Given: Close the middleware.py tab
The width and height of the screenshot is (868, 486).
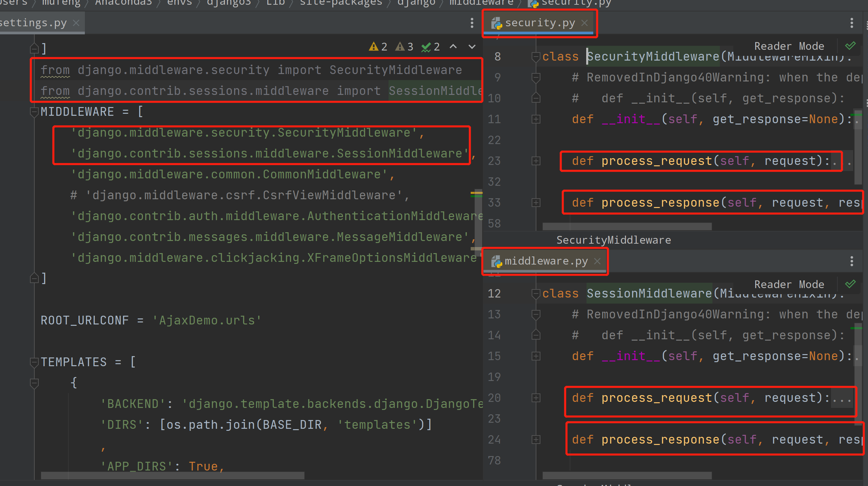Looking at the screenshot, I should point(597,261).
